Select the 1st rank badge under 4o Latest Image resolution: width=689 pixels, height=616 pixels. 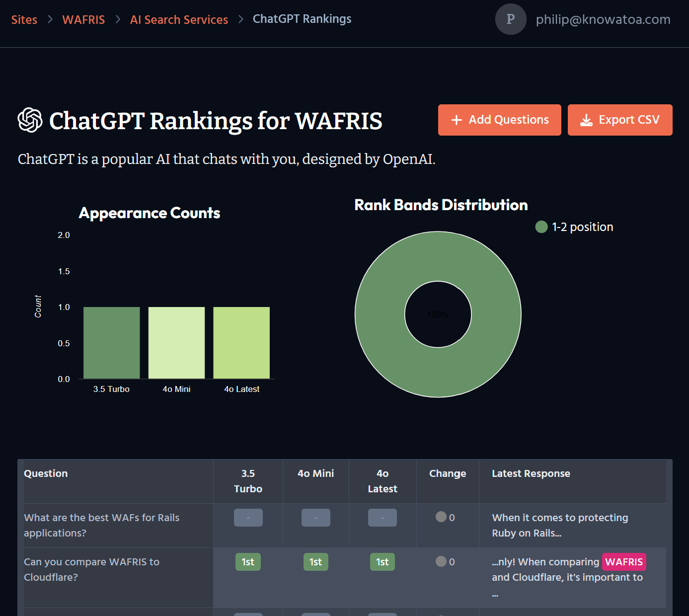pos(382,562)
